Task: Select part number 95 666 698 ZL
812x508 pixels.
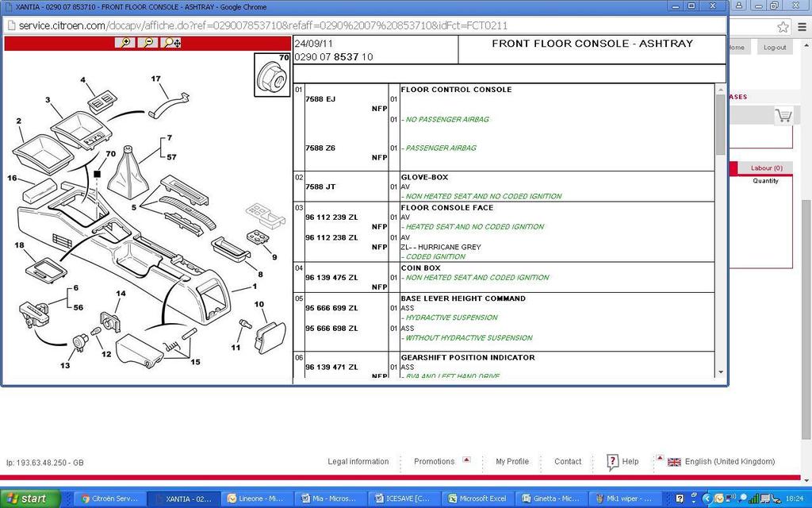Action: 331,328
